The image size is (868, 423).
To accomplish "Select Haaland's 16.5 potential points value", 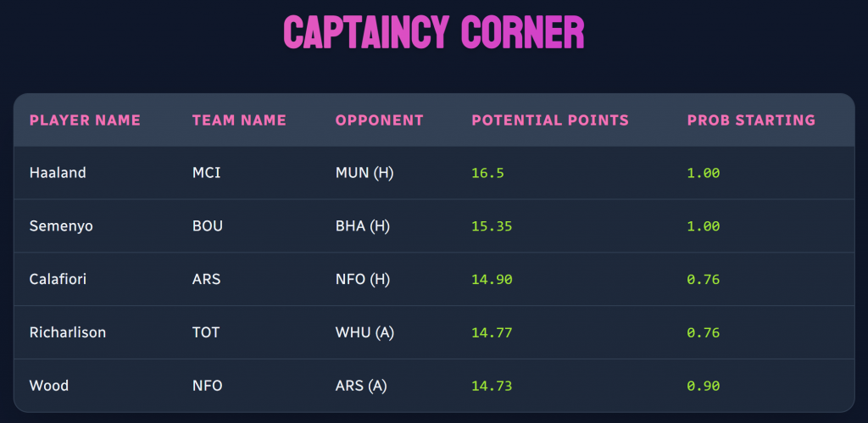I will coord(487,173).
